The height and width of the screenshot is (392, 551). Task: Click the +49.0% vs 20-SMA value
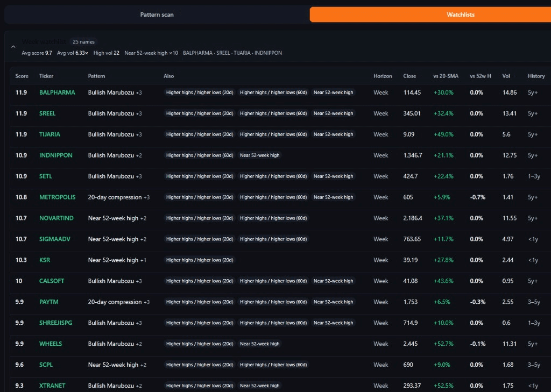(443, 134)
